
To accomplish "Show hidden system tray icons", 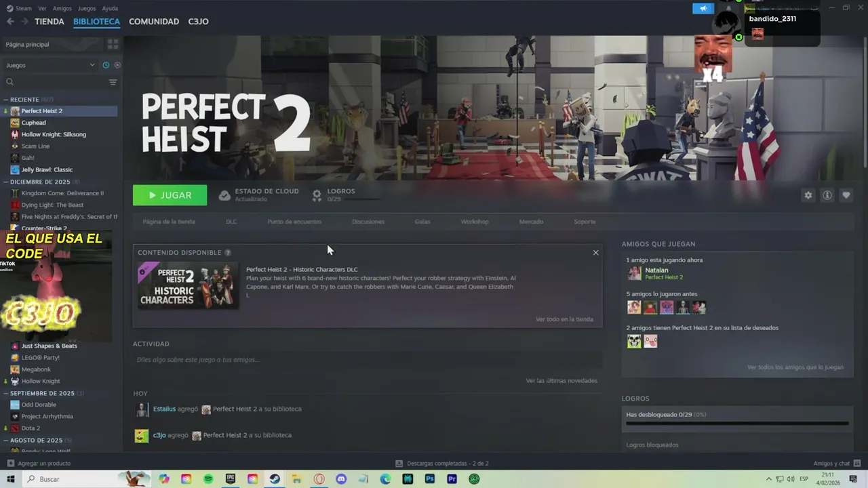I will (768, 479).
